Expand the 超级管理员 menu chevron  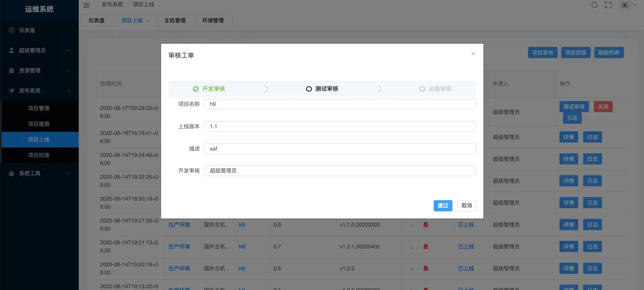click(x=69, y=50)
